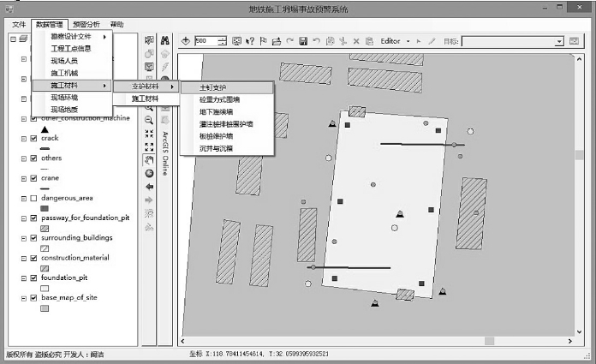Select the edit arrow tool beside Editor
Screen dimensions: 596x364
[x=419, y=41]
